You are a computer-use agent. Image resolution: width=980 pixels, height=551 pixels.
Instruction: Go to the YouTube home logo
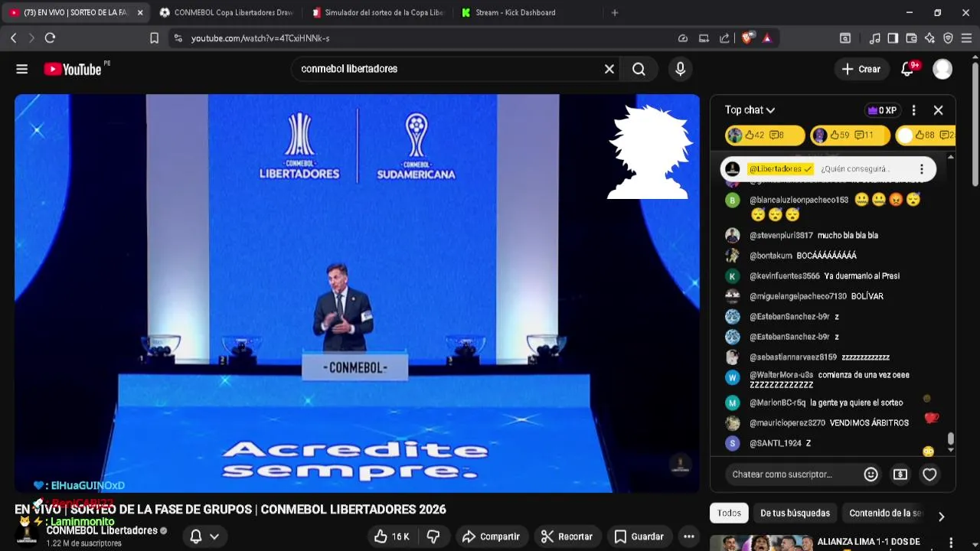coord(73,69)
